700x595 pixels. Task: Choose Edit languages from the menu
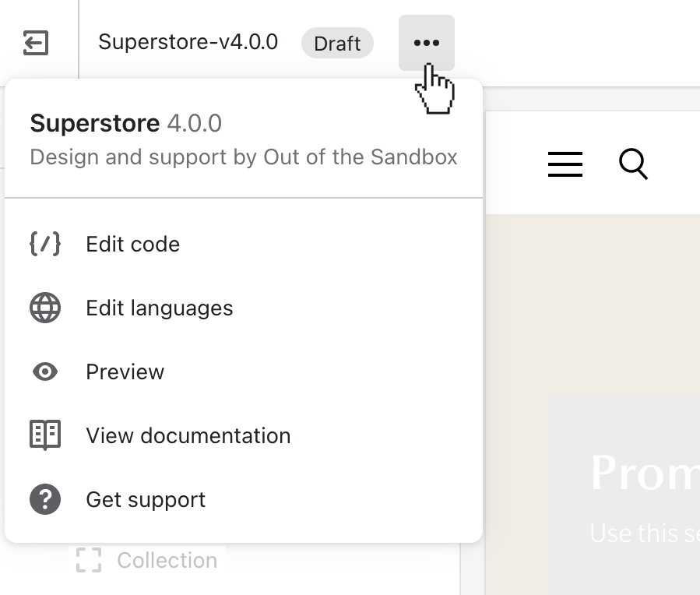pos(160,308)
